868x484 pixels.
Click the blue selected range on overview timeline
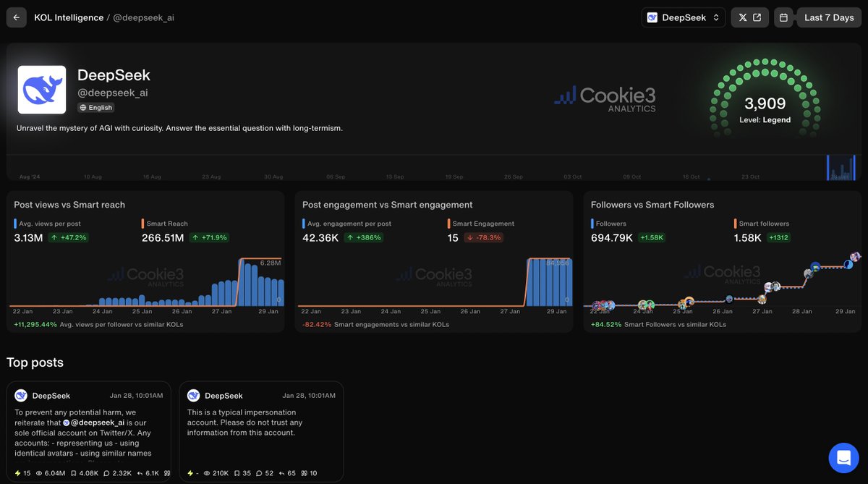point(841,167)
